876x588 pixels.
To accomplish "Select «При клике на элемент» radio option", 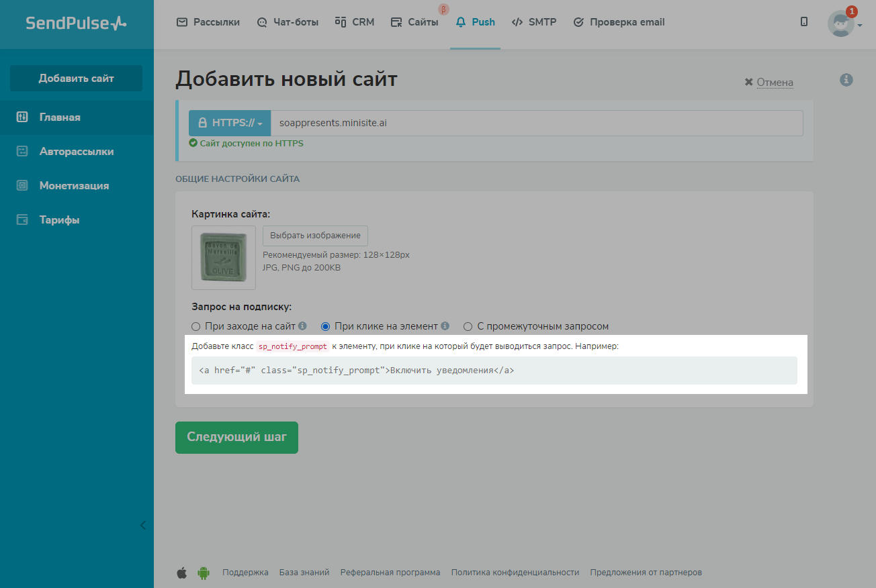I will click(x=326, y=327).
